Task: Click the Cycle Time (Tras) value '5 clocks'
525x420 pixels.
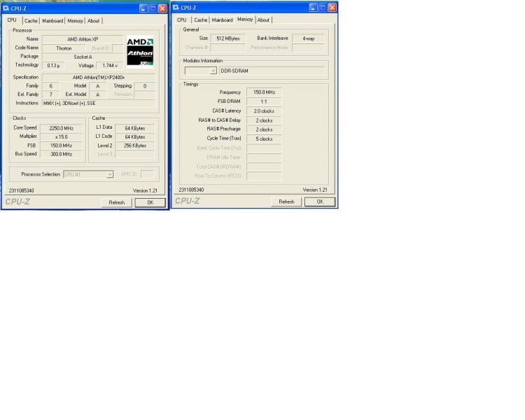Action: coord(264,139)
